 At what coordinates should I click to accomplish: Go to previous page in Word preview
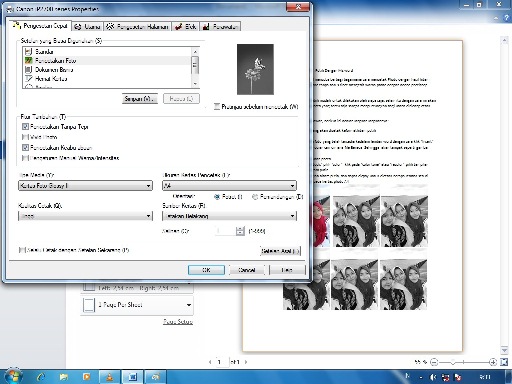(210, 362)
